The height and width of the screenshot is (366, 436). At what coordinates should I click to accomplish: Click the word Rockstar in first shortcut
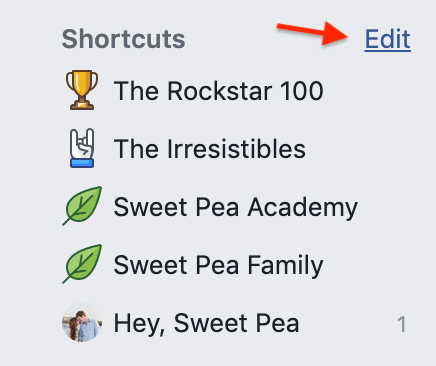[219, 91]
